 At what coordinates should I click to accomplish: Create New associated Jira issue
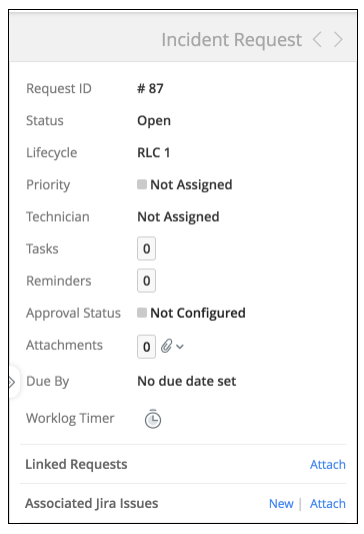(x=281, y=503)
